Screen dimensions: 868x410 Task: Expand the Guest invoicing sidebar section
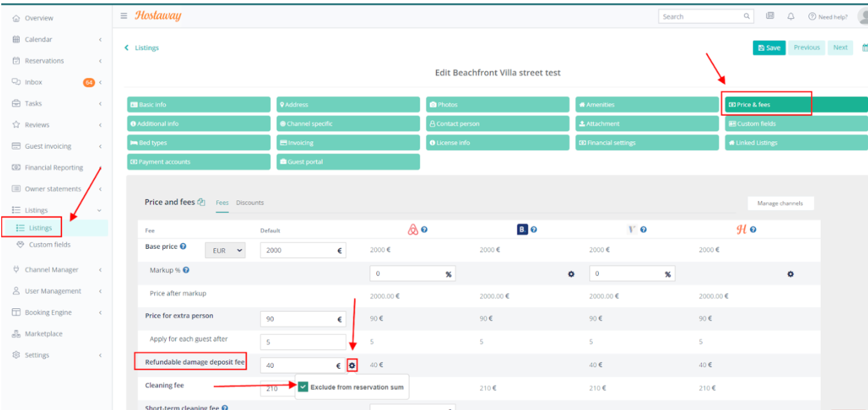point(100,146)
